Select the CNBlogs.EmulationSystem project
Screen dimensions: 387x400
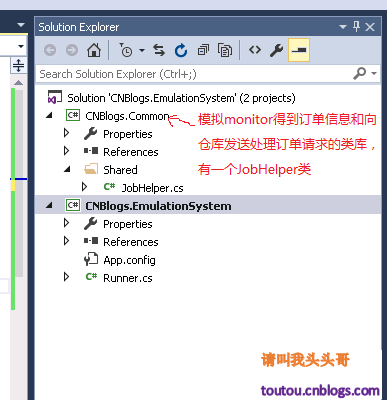(x=158, y=206)
